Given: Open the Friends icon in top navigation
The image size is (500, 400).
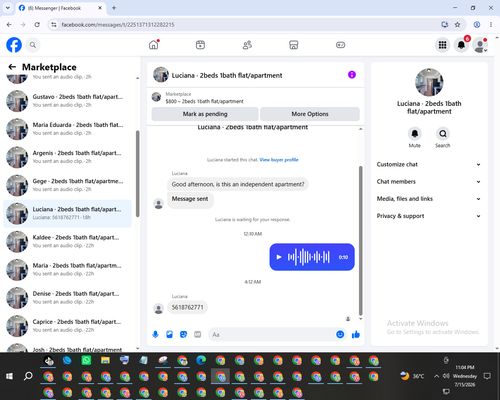Looking at the screenshot, I should click(x=247, y=45).
